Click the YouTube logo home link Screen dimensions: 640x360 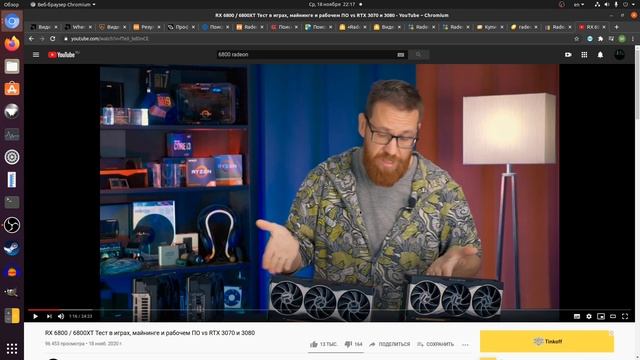pos(62,55)
